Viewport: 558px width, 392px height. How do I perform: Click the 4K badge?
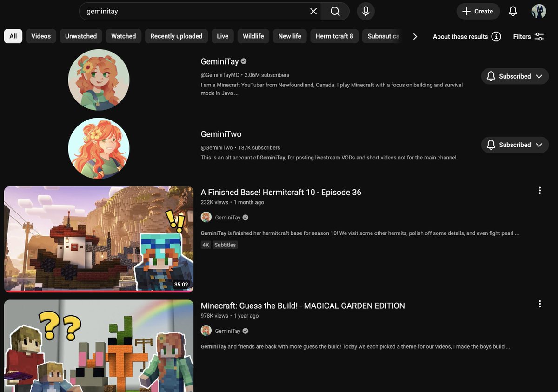(206, 245)
